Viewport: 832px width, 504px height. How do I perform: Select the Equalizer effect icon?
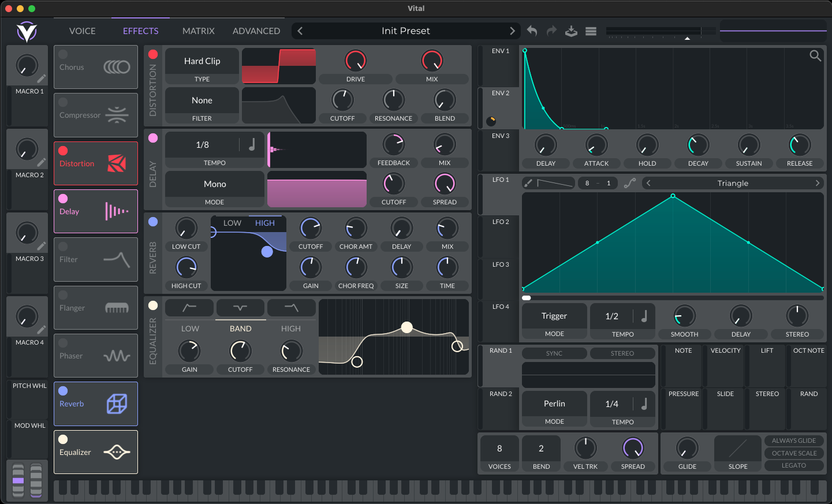click(x=117, y=452)
